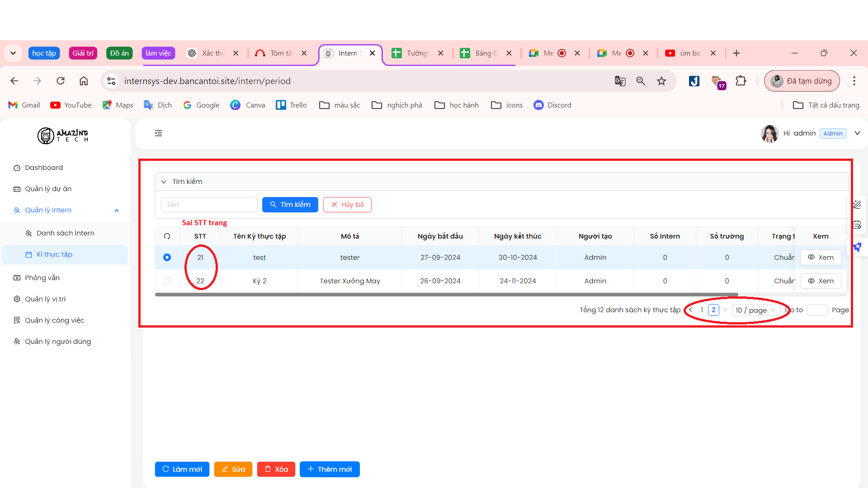Viewport: 868px width, 488px height.
Task: Click the blue Tìm kiếm button
Action: click(290, 205)
